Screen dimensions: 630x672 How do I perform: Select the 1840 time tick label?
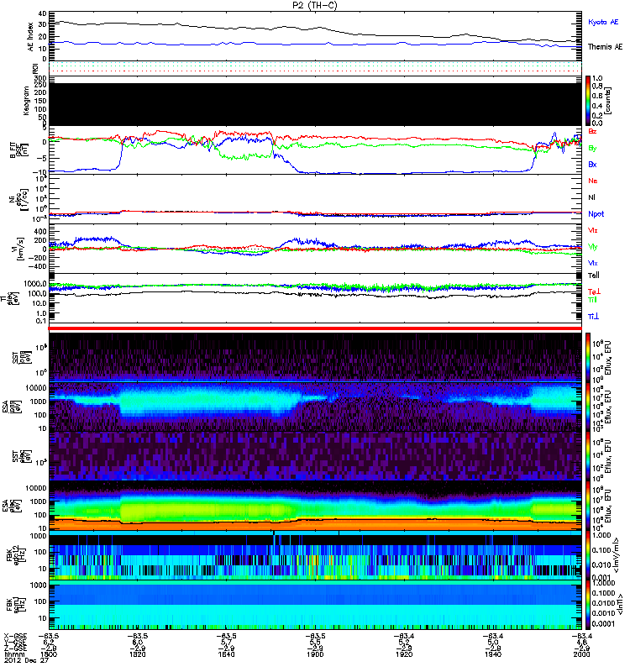[226, 654]
